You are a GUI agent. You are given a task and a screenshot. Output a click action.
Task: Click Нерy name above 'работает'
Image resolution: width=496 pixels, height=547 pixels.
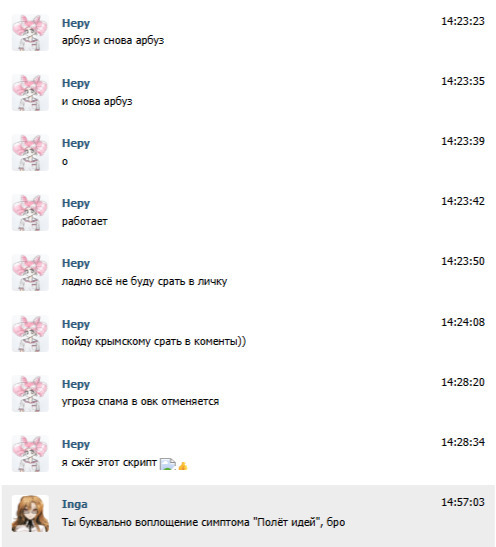(x=76, y=203)
